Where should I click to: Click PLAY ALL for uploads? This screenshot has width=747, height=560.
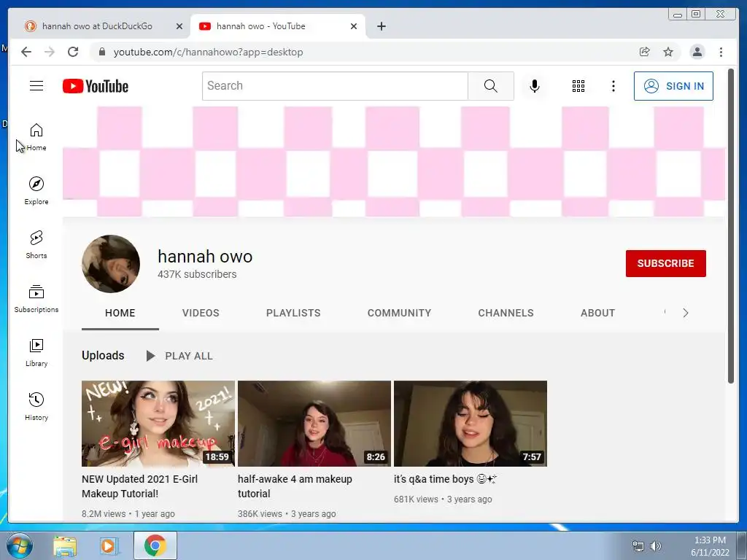179,356
